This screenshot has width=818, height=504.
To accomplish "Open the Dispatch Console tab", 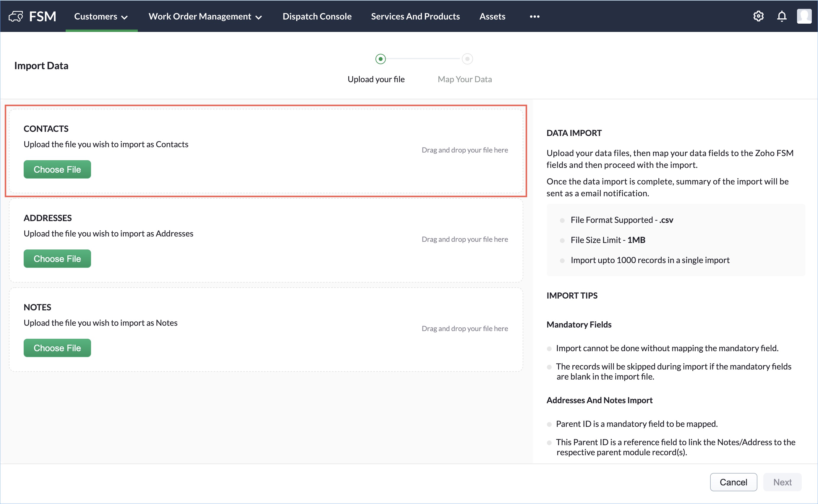I will (x=317, y=16).
